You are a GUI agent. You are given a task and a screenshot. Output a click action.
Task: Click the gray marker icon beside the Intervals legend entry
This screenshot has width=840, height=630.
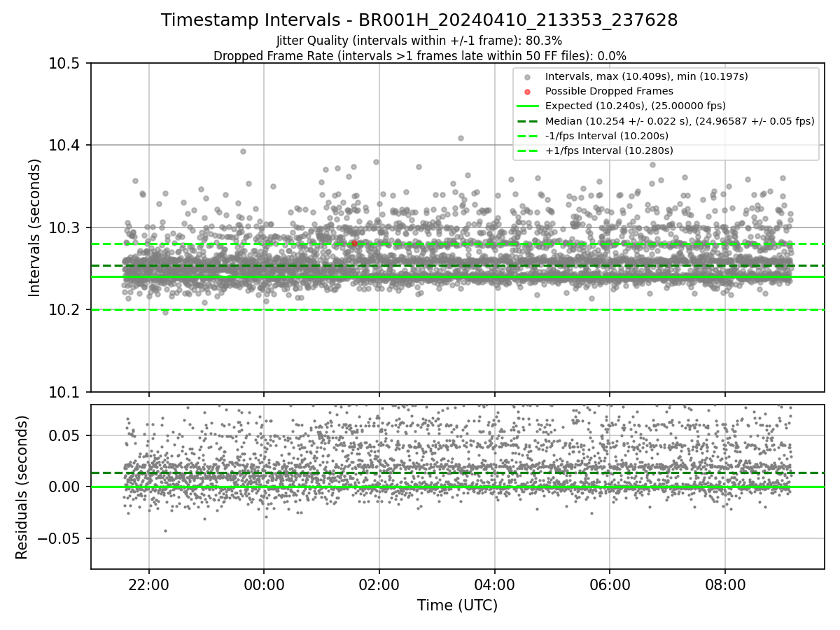(527, 77)
